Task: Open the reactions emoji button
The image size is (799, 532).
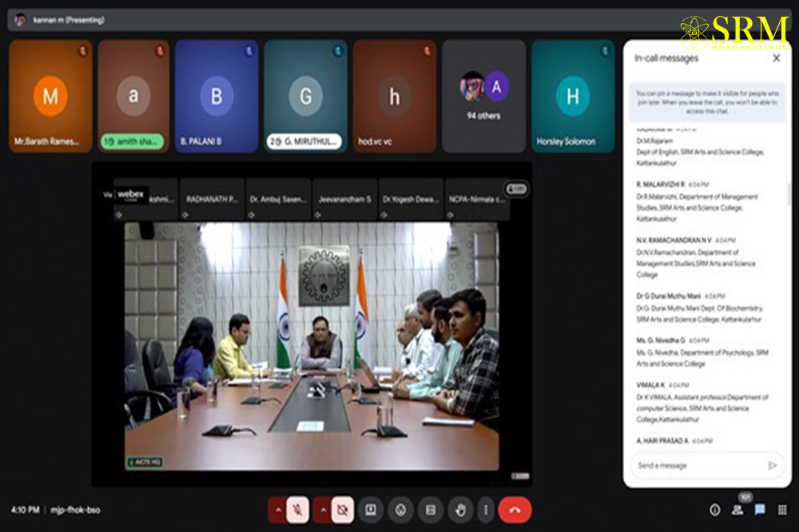Action: coord(400,510)
